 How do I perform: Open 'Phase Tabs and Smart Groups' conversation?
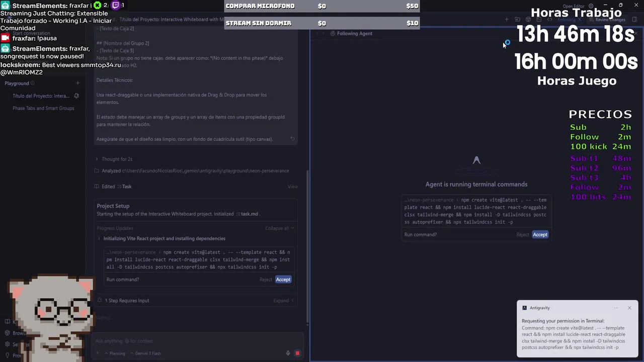pyautogui.click(x=43, y=108)
